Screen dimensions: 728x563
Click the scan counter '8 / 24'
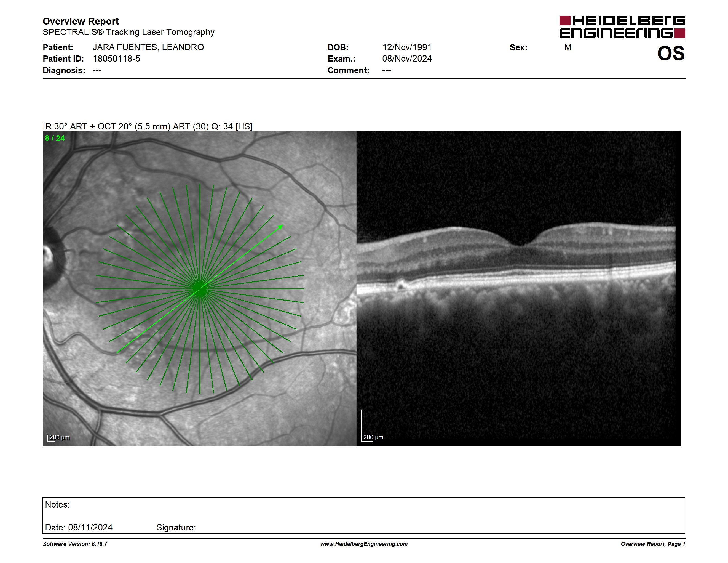click(55, 138)
